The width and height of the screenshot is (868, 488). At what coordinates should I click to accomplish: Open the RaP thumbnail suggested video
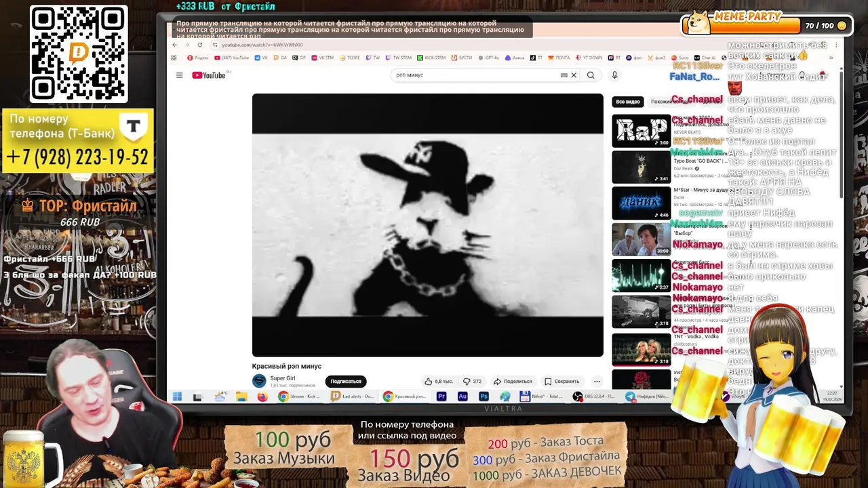click(x=641, y=131)
